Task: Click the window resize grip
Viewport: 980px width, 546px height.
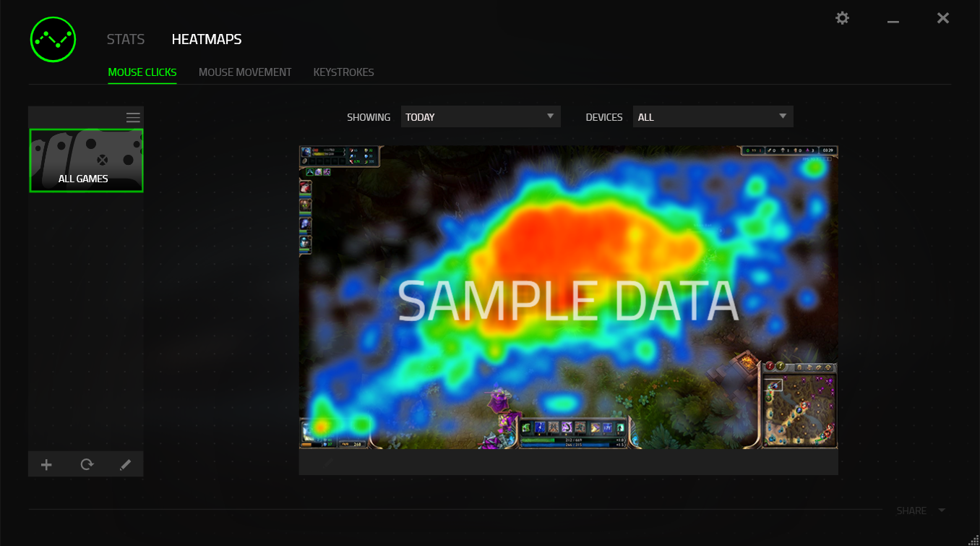Action: 973,539
